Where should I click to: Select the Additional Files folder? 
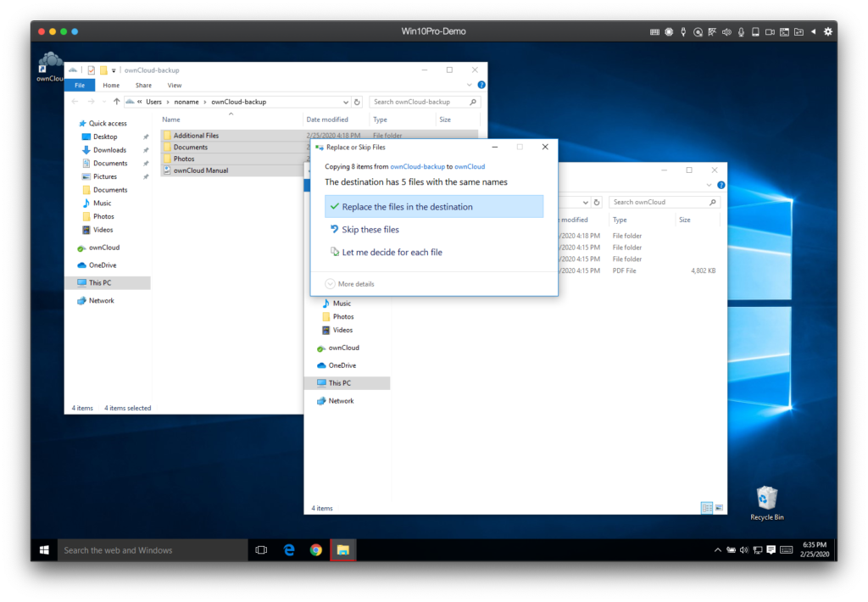[196, 136]
